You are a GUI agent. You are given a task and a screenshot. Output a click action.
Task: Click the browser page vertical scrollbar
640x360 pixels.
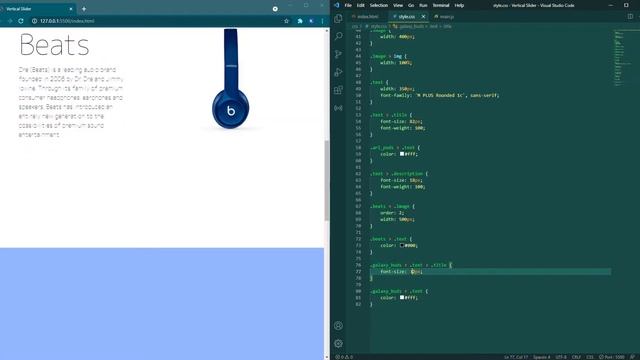(327, 180)
